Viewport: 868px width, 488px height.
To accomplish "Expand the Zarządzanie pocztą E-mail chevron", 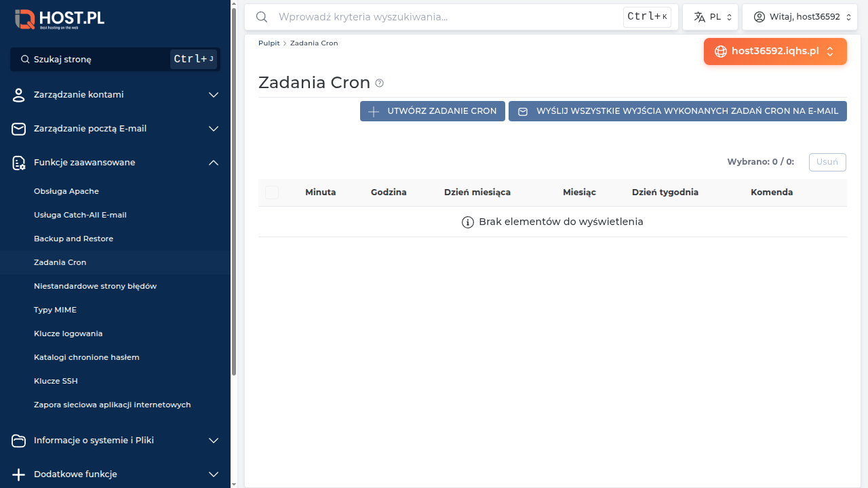I will (x=214, y=129).
